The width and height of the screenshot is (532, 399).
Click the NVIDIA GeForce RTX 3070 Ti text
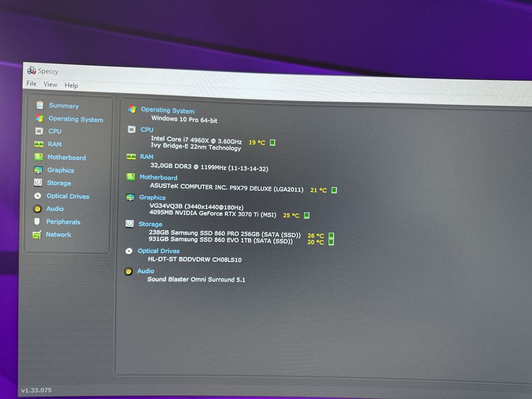(213, 213)
